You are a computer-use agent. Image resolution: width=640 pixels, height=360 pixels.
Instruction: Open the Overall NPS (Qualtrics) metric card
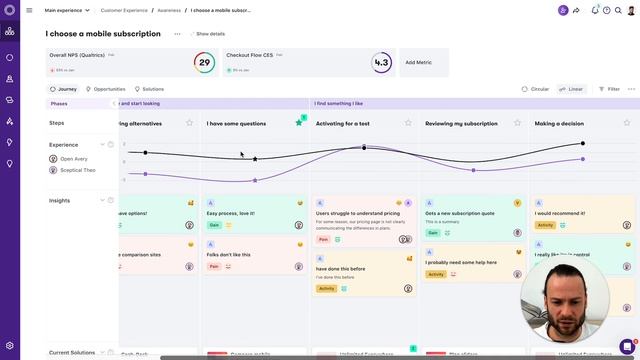click(132, 62)
